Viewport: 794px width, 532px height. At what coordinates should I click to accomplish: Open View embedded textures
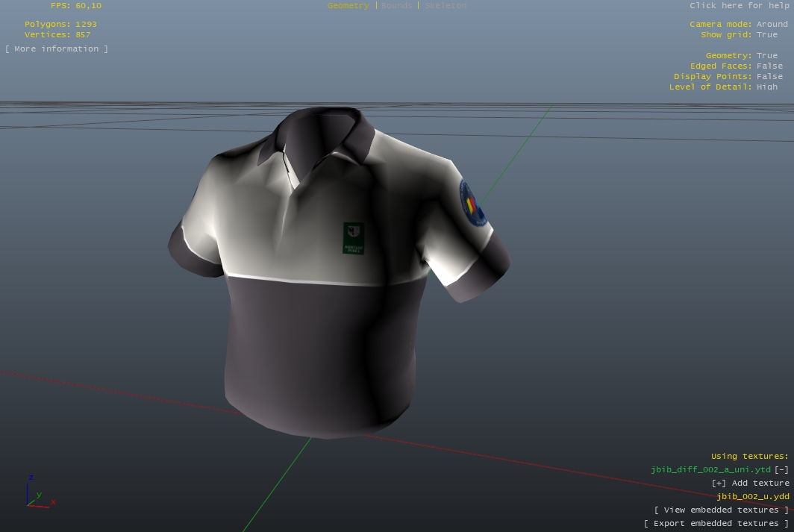[721, 510]
